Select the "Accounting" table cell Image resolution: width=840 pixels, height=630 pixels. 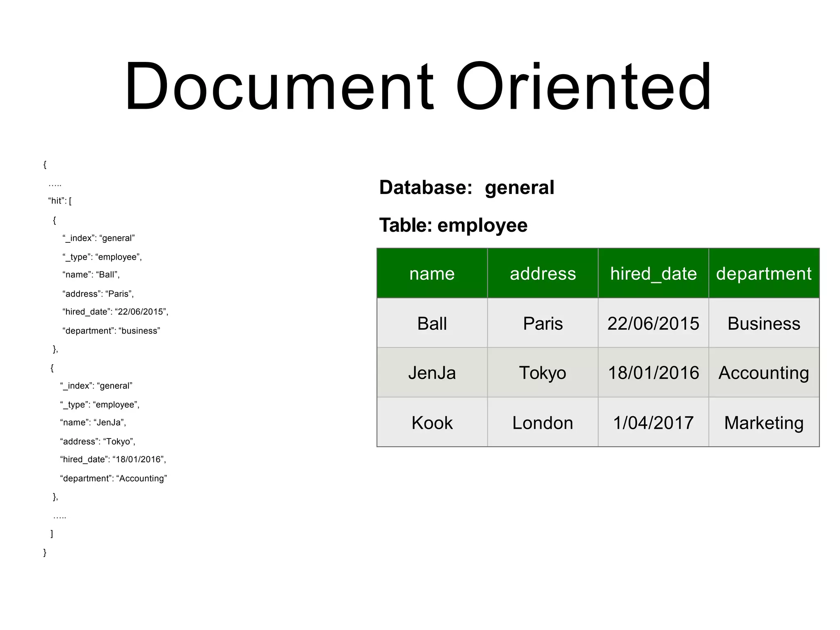[764, 372]
